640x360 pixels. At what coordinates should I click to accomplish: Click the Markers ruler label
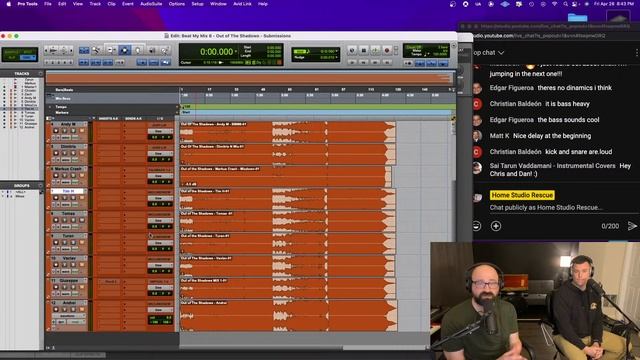pos(62,113)
